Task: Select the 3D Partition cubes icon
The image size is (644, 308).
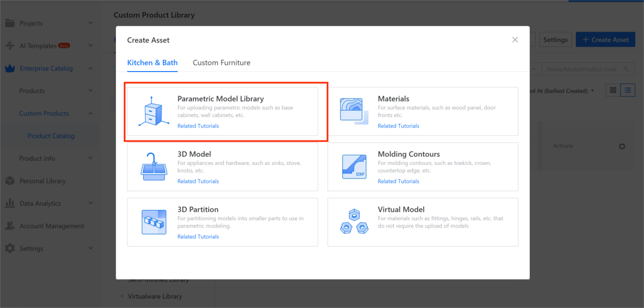Action: point(153,222)
